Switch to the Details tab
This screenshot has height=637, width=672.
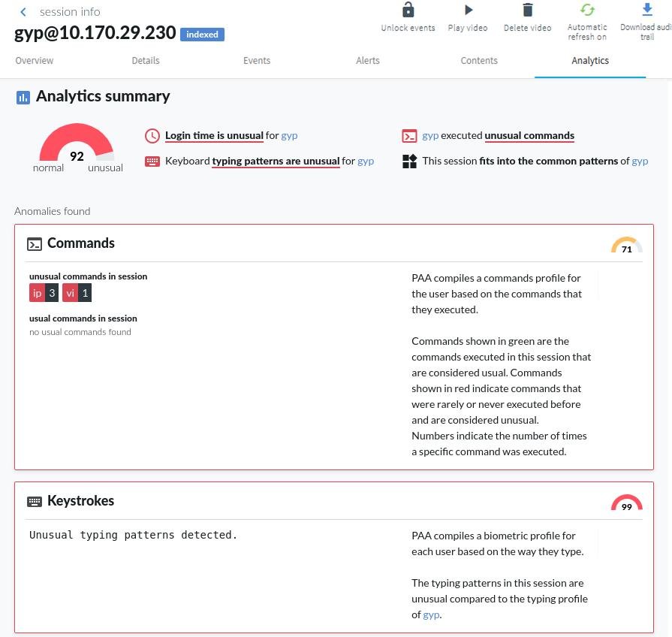pyautogui.click(x=146, y=61)
